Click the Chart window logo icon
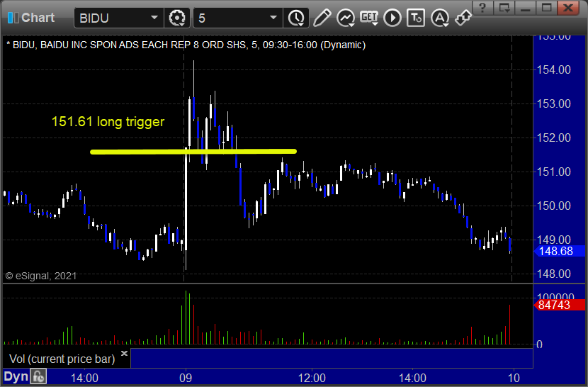 (13, 18)
